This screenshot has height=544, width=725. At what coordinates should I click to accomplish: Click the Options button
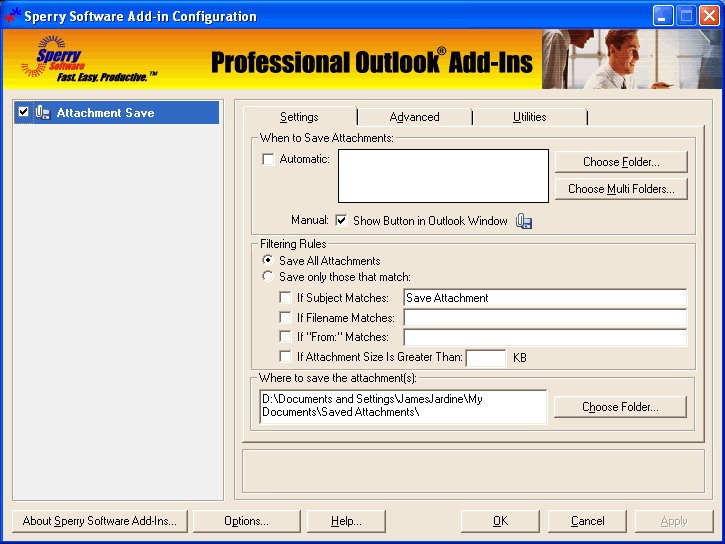click(x=246, y=521)
